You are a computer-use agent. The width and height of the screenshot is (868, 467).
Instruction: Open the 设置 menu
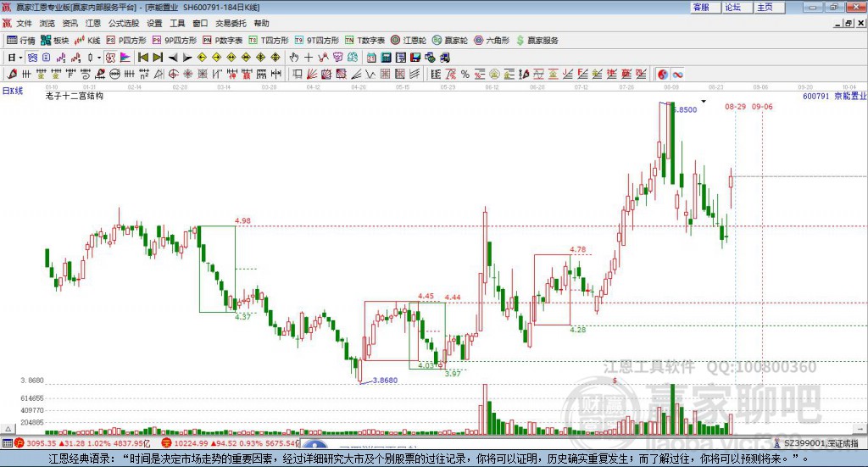(154, 23)
